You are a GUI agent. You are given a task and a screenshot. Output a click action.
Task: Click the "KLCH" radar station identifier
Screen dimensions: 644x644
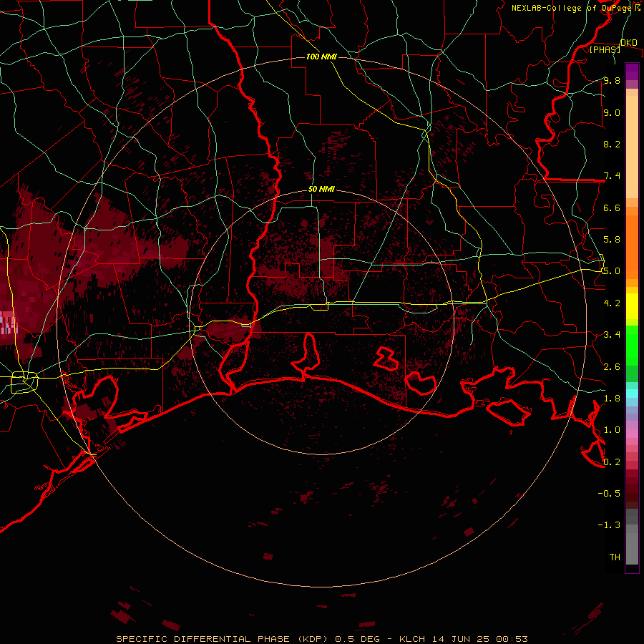click(x=412, y=639)
